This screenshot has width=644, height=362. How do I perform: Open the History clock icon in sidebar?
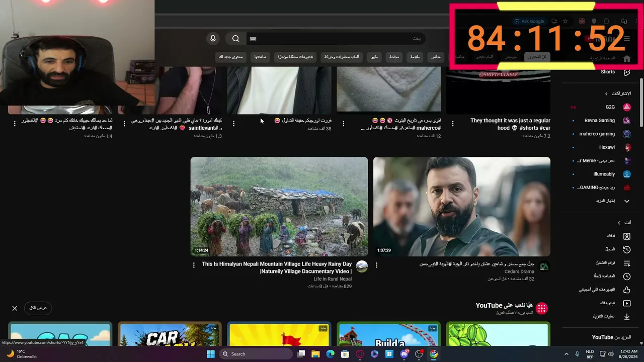tap(627, 249)
